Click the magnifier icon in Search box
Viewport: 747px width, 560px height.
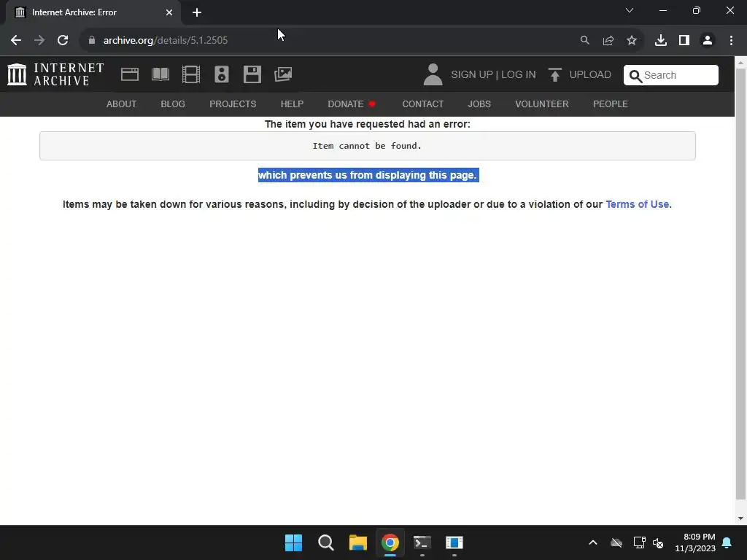635,76
